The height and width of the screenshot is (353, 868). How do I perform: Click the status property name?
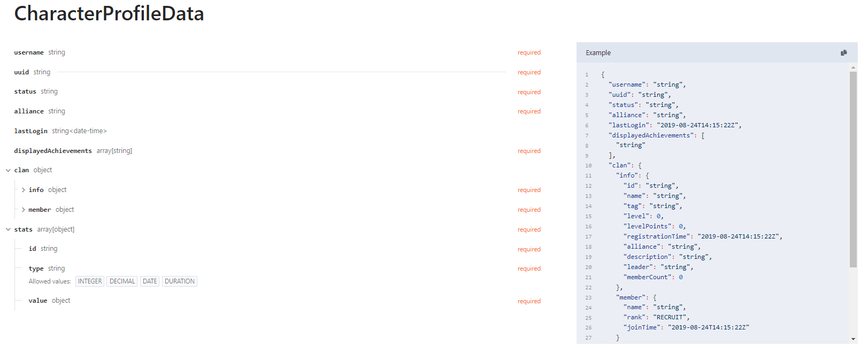click(x=25, y=92)
